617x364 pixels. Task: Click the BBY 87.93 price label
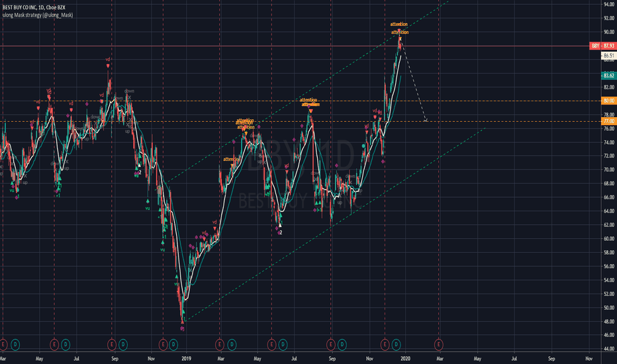[x=602, y=46]
